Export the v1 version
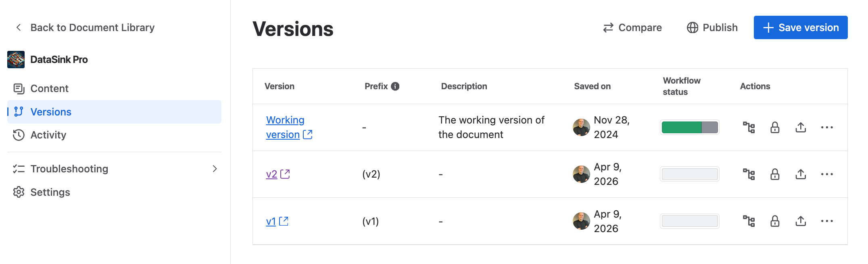 click(801, 221)
